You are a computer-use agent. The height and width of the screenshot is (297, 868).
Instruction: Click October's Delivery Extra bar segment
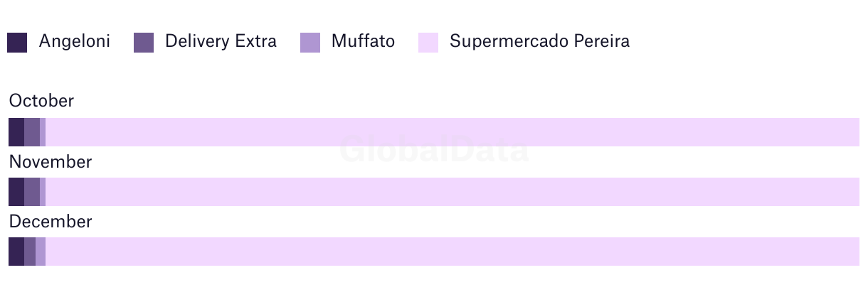pyautogui.click(x=32, y=132)
